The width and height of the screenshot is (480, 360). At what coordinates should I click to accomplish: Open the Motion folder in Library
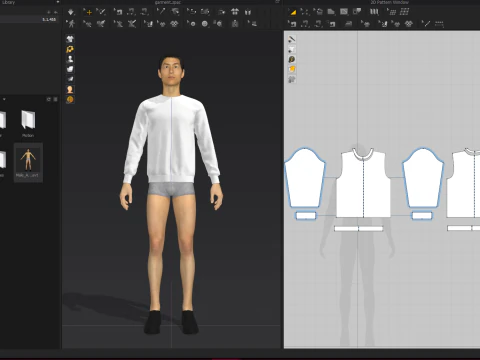[x=28, y=124]
